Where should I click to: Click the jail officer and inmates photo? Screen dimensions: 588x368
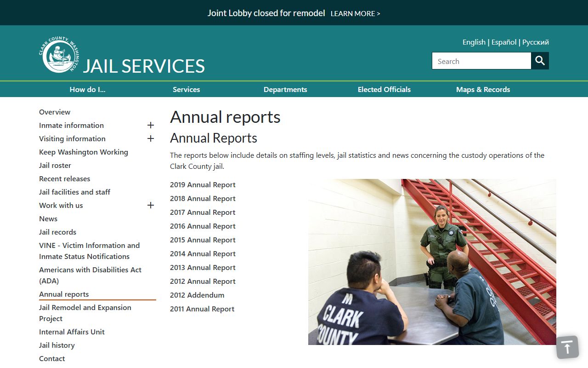click(x=432, y=262)
